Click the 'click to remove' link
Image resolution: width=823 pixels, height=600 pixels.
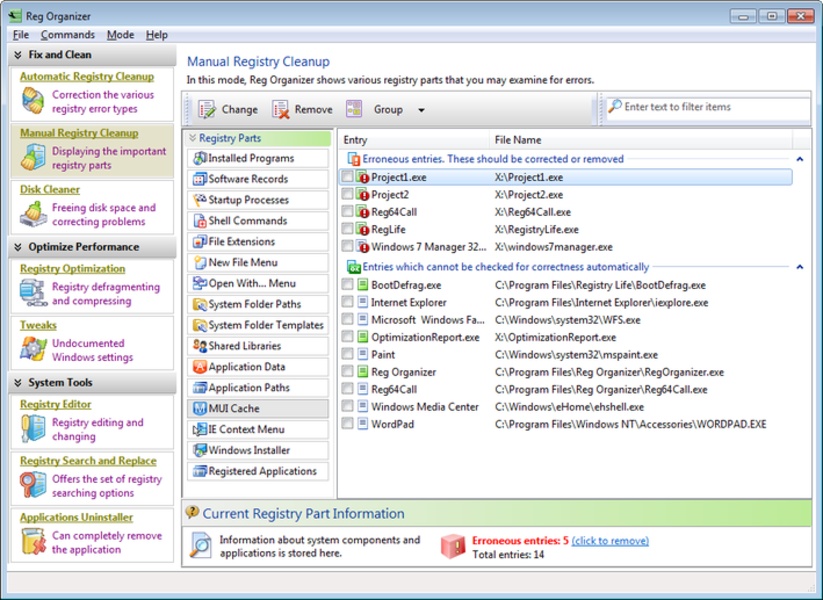(610, 541)
